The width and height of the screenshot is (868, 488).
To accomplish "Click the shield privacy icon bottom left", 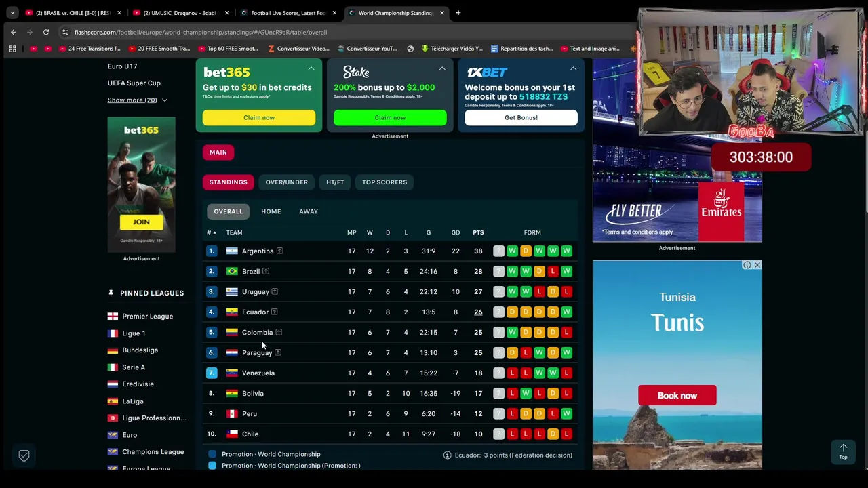I will [24, 455].
